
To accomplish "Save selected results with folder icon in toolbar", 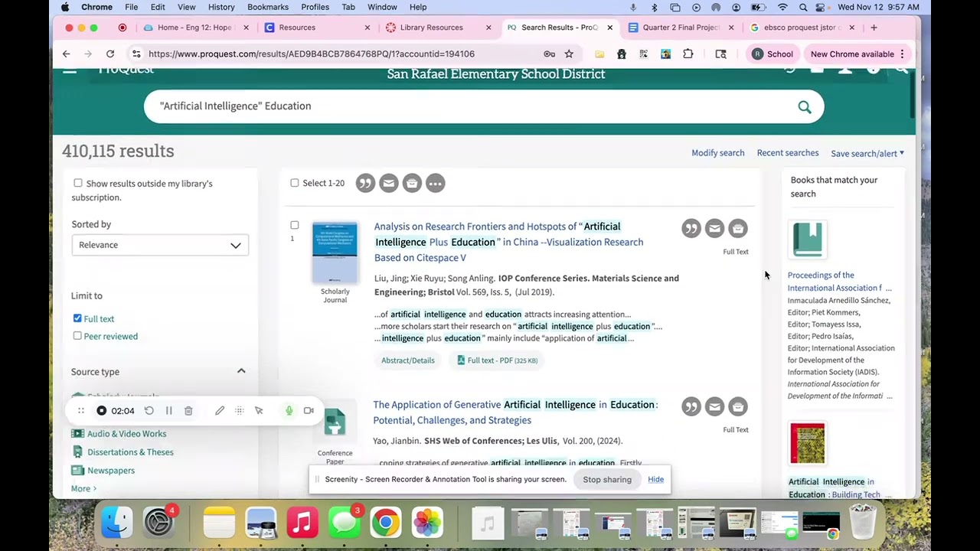I will (412, 183).
